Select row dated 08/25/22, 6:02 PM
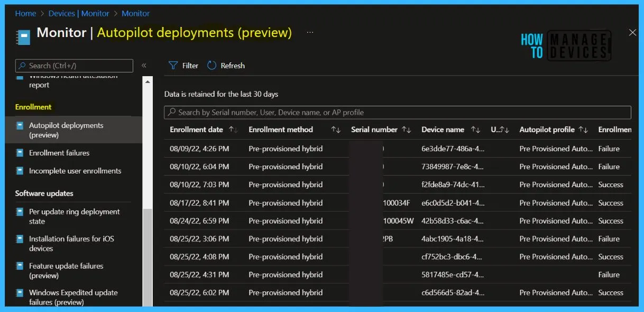 (x=398, y=292)
